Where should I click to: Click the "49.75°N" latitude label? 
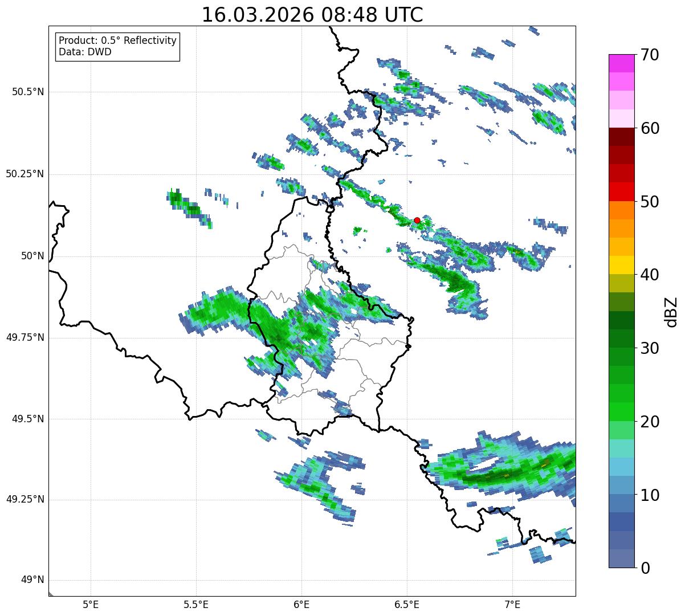point(25,337)
